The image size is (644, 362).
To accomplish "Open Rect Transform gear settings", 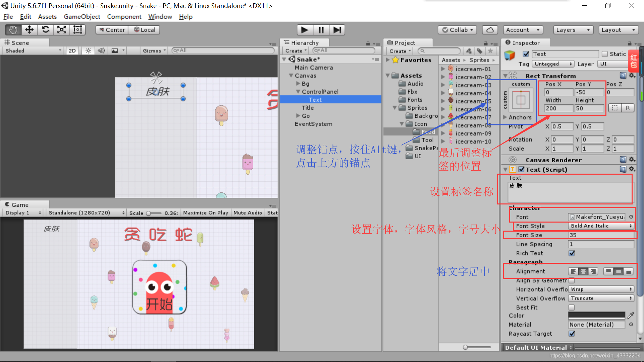I will (632, 76).
